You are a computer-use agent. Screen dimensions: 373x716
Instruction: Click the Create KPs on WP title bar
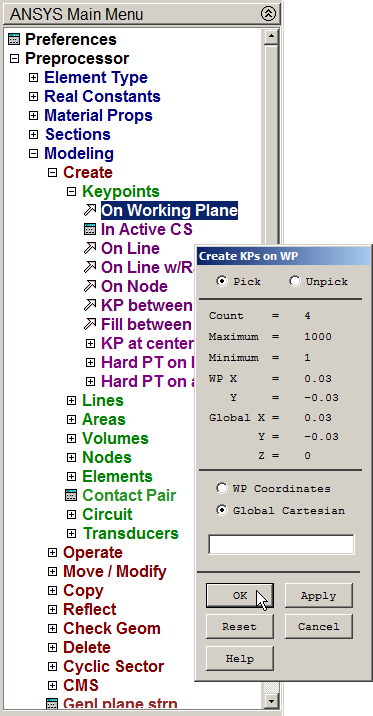pos(284,256)
